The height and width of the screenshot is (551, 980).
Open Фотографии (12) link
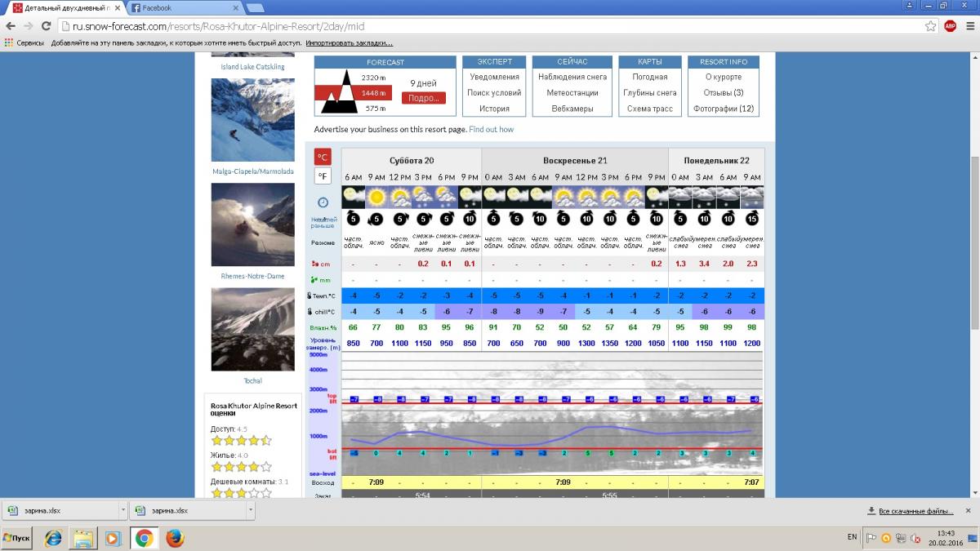pos(724,109)
